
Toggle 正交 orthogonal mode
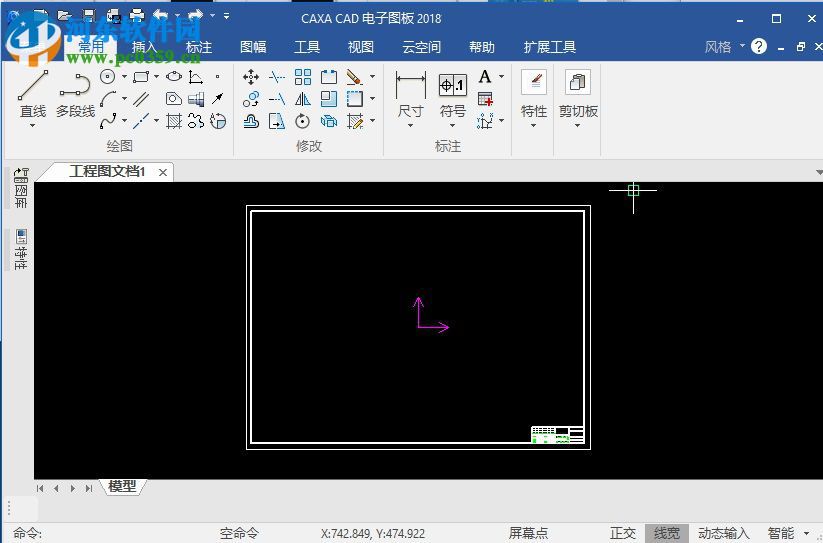[622, 533]
